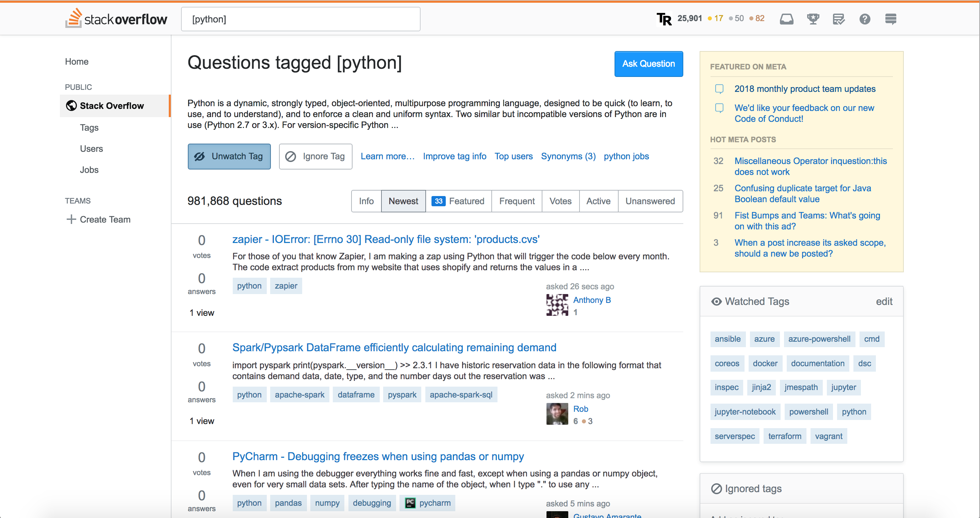980x518 pixels.
Task: Click zapier tag on first question
Action: 286,286
